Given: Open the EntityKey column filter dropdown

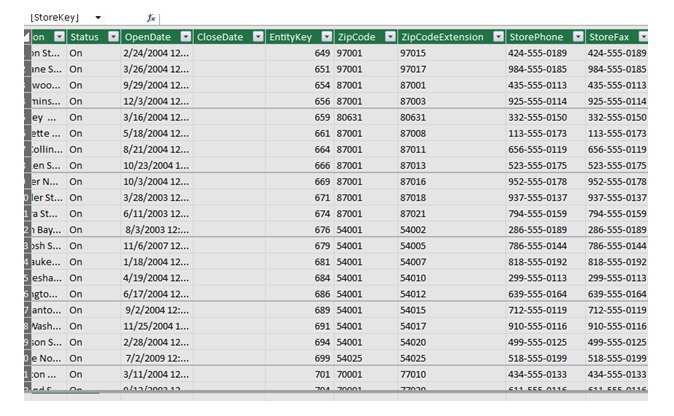Looking at the screenshot, I should [x=327, y=37].
